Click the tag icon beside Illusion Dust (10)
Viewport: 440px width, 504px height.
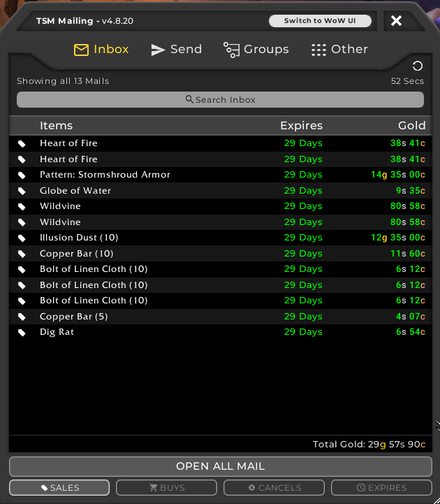tap(22, 238)
